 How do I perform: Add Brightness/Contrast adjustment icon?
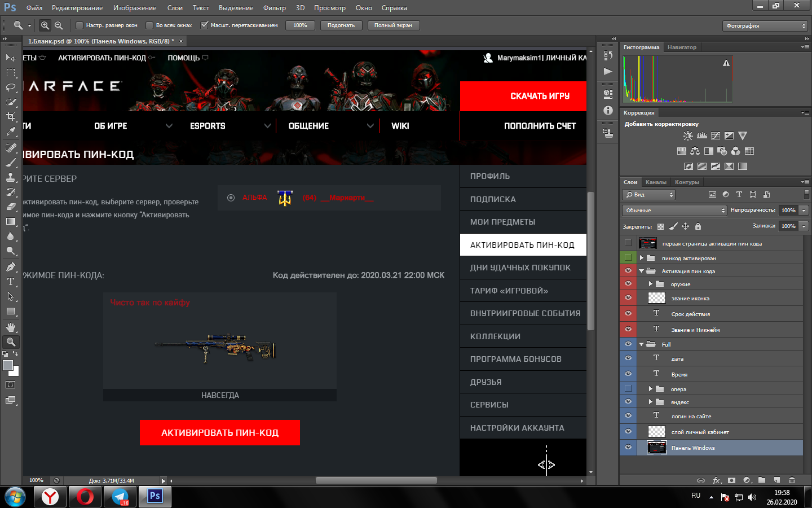[688, 136]
